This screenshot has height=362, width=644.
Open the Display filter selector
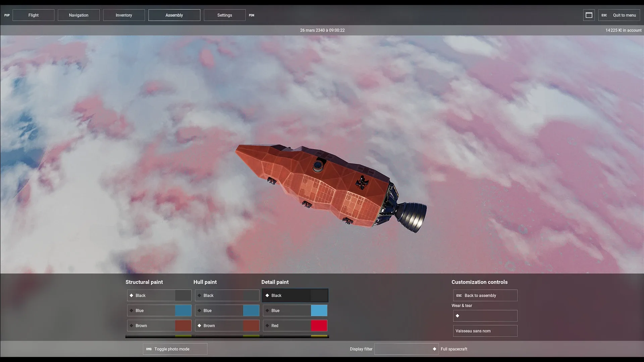pyautogui.click(x=406, y=349)
